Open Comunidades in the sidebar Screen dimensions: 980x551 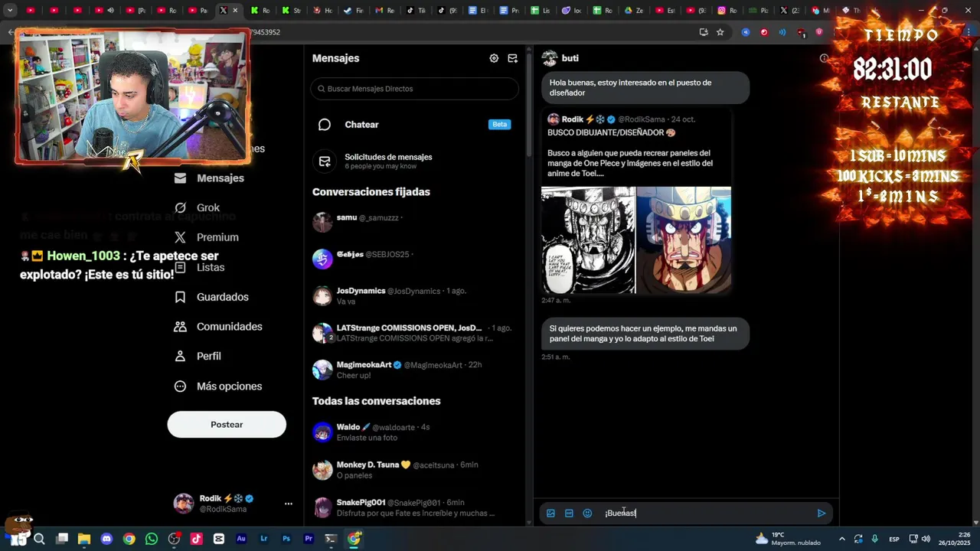[218, 327]
